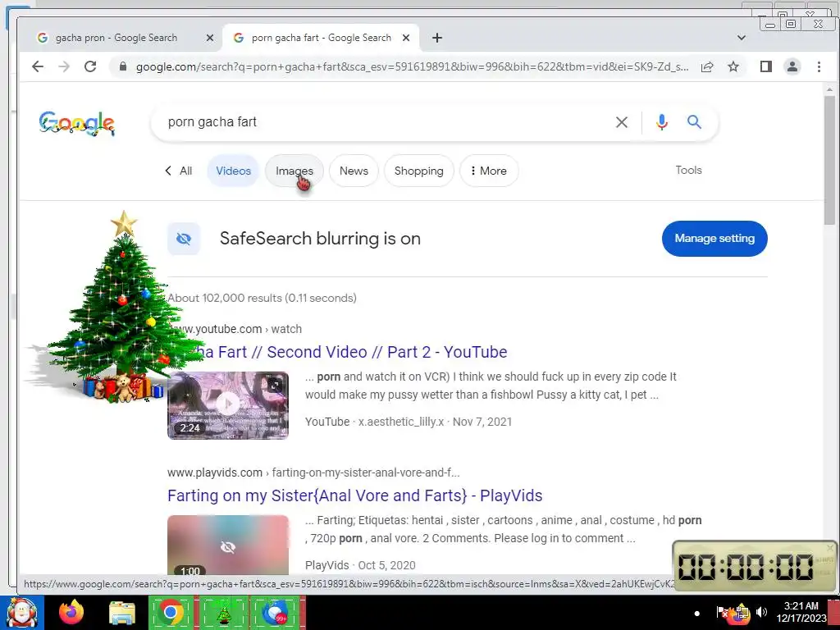The image size is (840, 630).
Task: Open Chrome's side panel
Action: pyautogui.click(x=766, y=66)
